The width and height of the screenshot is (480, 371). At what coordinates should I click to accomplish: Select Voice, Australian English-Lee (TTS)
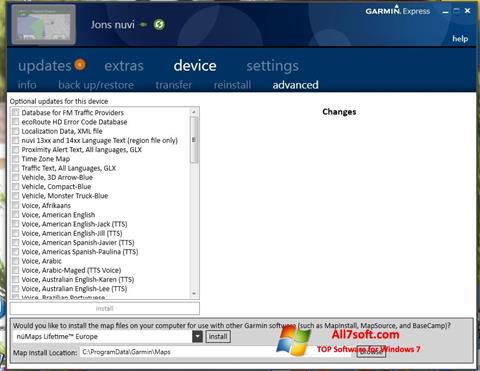click(16, 289)
